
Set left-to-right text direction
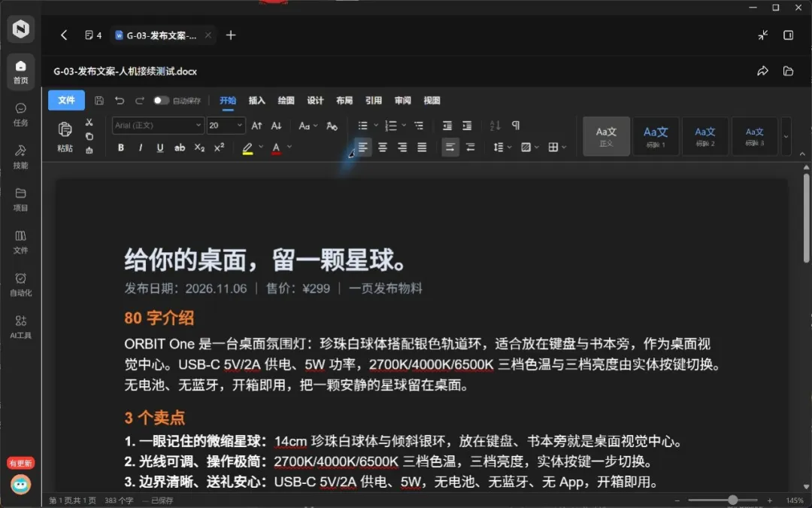click(450, 148)
